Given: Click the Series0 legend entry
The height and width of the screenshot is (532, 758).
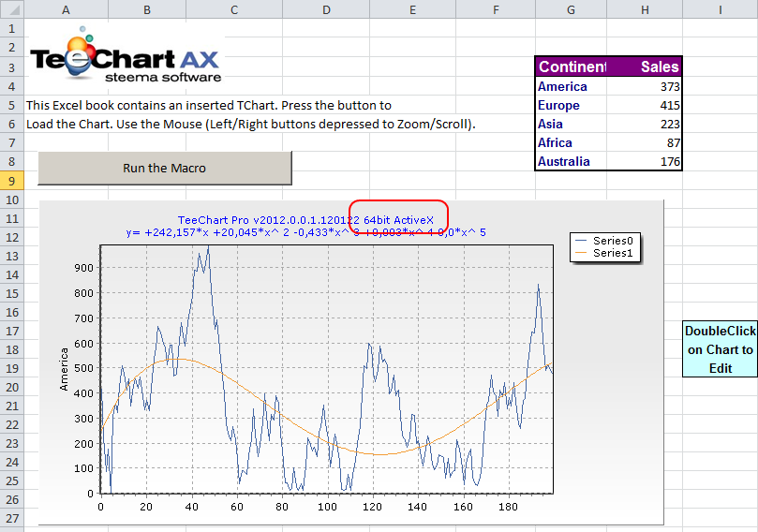Looking at the screenshot, I should (x=604, y=241).
